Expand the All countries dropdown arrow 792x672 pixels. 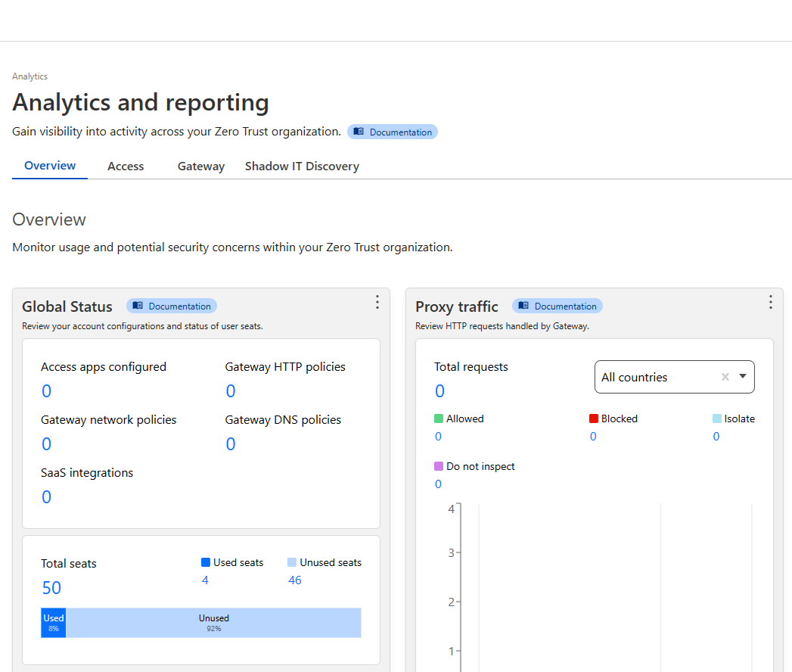point(743,376)
